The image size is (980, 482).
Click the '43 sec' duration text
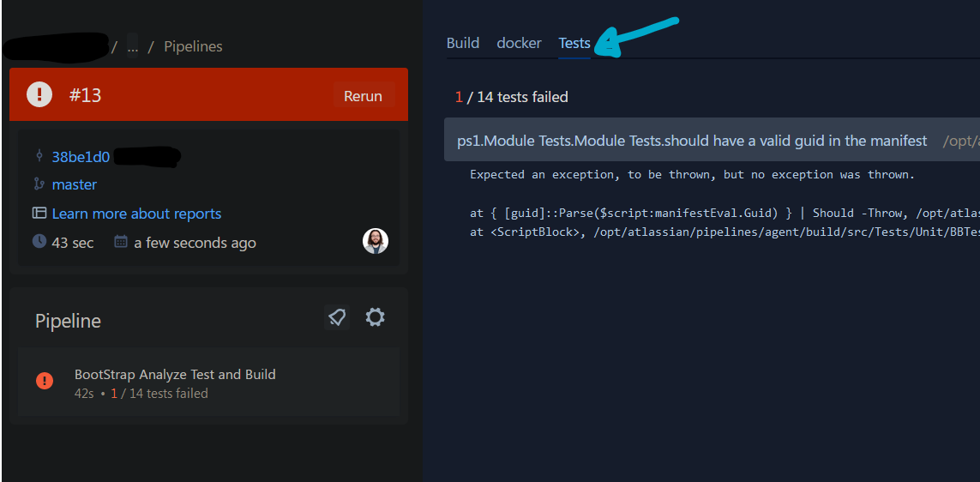pos(73,243)
